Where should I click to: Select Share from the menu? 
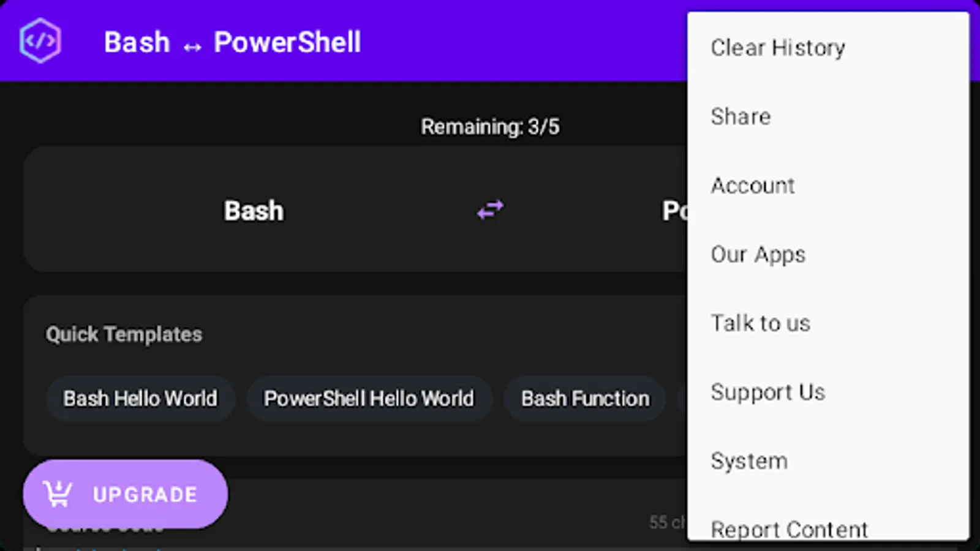tap(741, 116)
